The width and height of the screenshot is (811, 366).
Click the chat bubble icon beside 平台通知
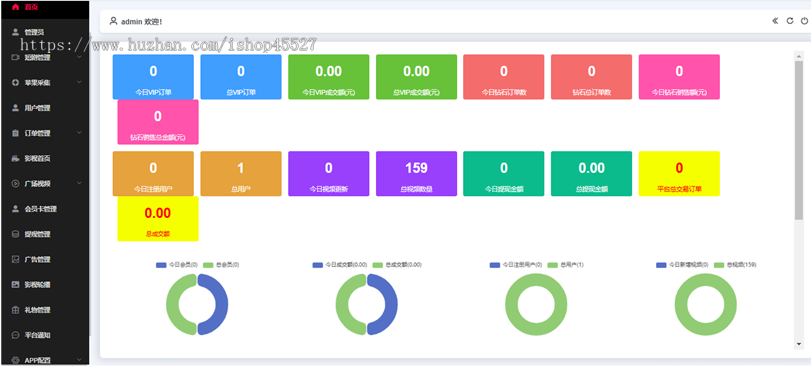tap(15, 334)
